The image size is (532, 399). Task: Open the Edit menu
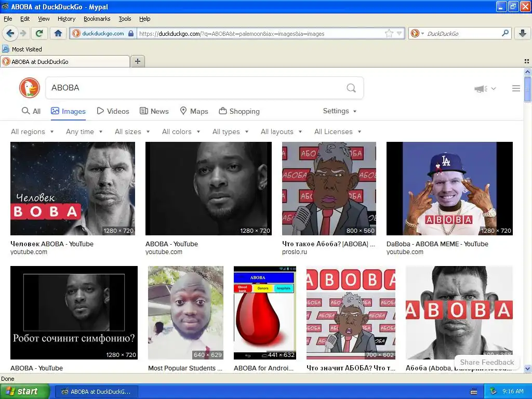25,19
